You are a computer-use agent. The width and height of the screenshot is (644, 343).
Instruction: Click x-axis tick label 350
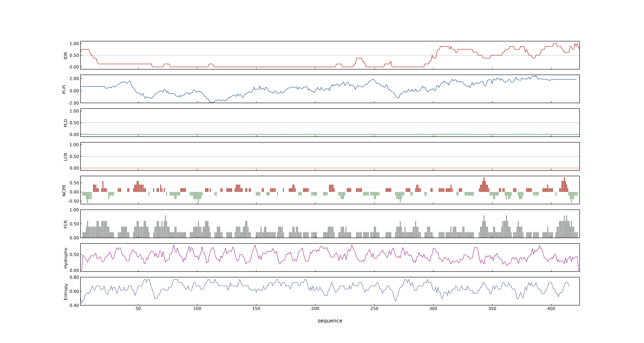tap(492, 309)
